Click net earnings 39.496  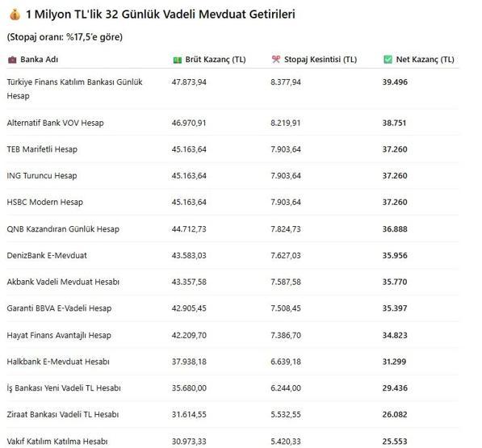(395, 82)
